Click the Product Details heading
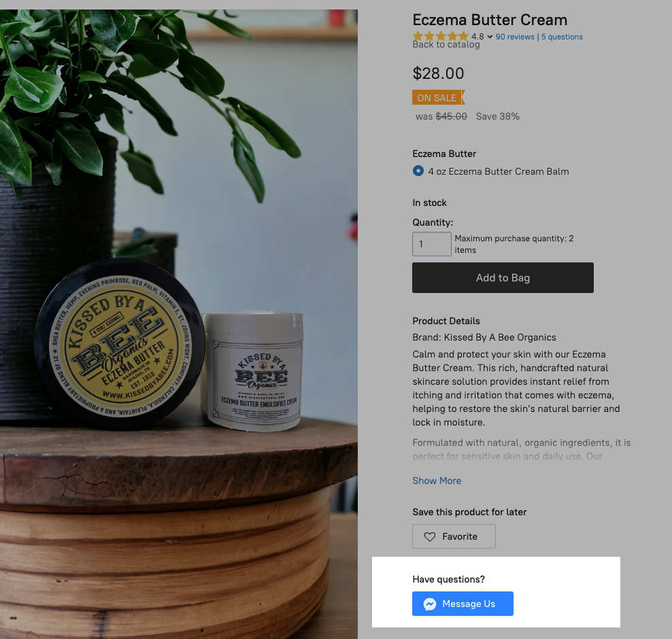 point(446,321)
